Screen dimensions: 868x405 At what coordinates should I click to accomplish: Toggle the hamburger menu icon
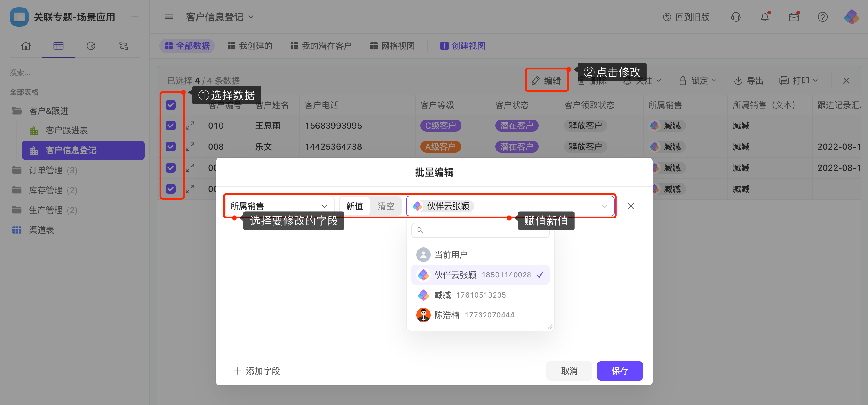[169, 17]
